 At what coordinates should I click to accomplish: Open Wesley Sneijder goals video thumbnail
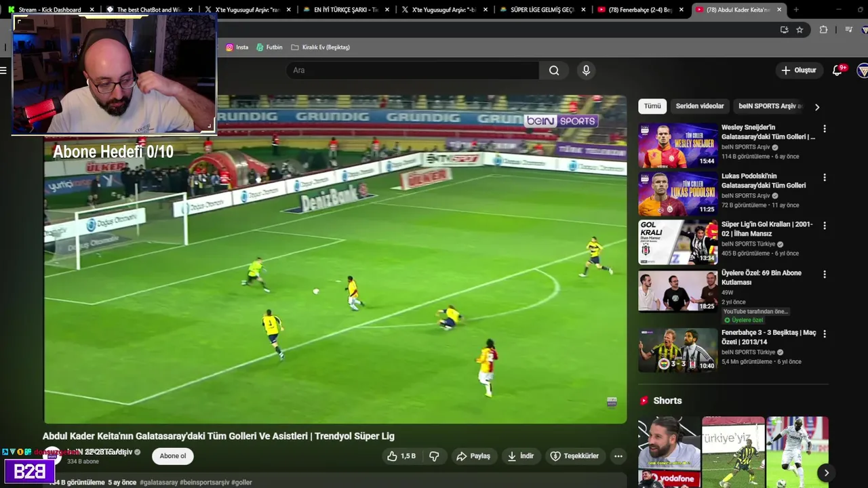click(677, 145)
